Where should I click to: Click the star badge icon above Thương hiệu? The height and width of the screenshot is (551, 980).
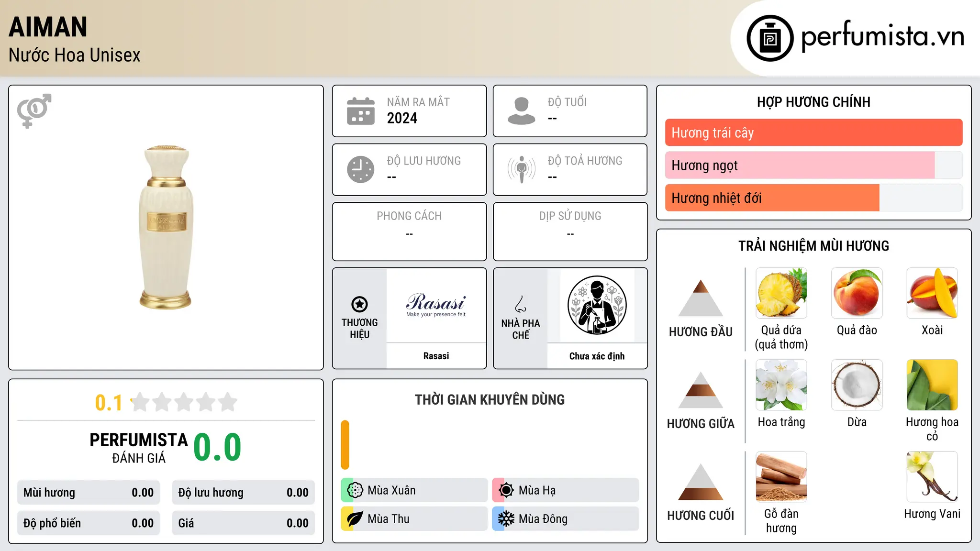[x=359, y=304]
